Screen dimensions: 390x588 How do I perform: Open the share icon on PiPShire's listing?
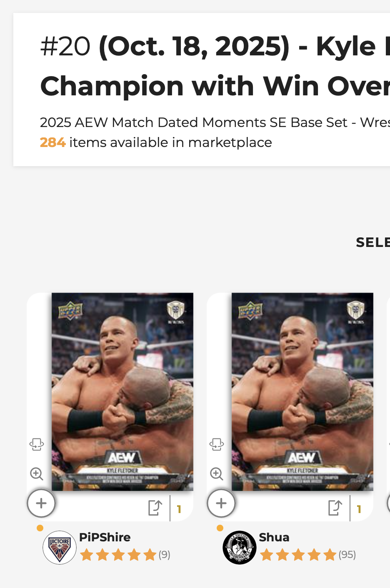[x=155, y=508]
